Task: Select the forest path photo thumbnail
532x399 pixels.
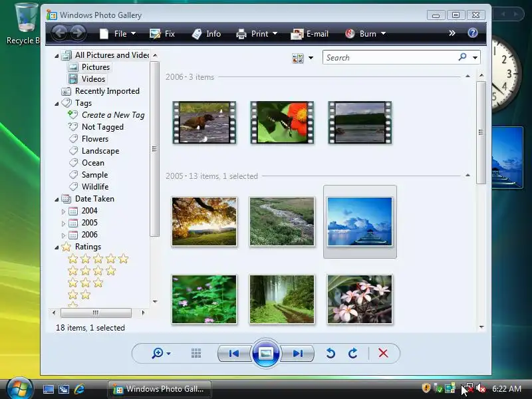Action: (282, 299)
